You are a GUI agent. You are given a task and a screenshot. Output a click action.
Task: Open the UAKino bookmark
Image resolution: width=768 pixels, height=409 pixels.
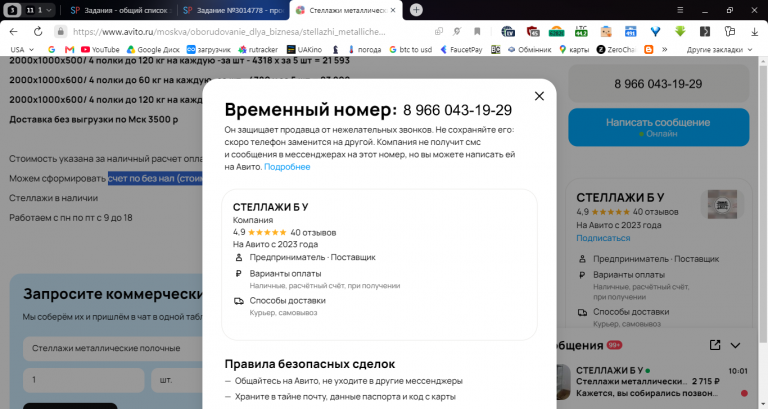point(304,49)
